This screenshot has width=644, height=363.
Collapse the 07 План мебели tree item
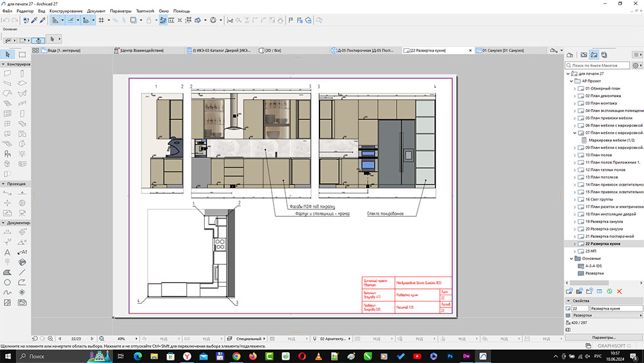576,133
